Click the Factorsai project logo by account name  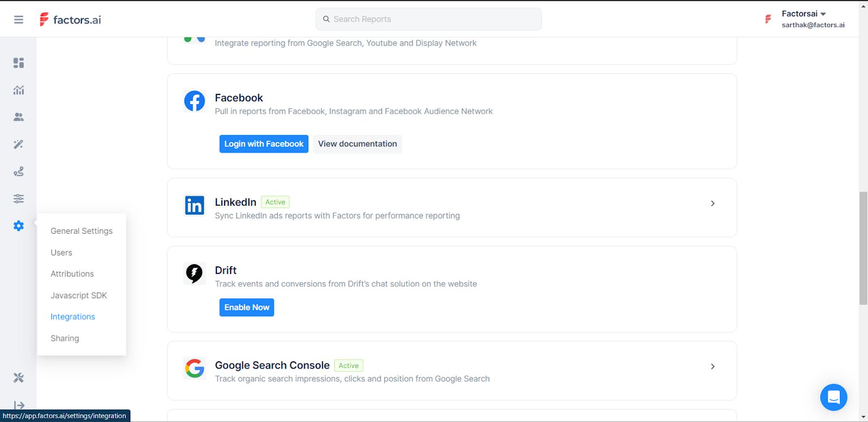(768, 20)
